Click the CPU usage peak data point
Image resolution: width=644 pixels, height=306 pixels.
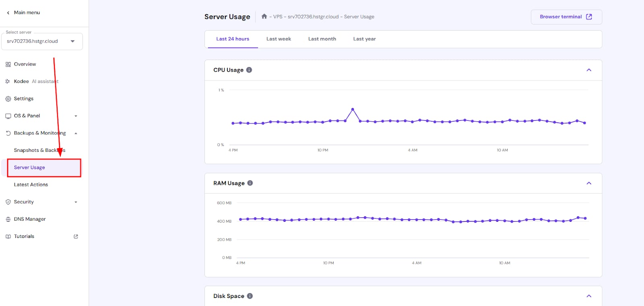tap(353, 109)
